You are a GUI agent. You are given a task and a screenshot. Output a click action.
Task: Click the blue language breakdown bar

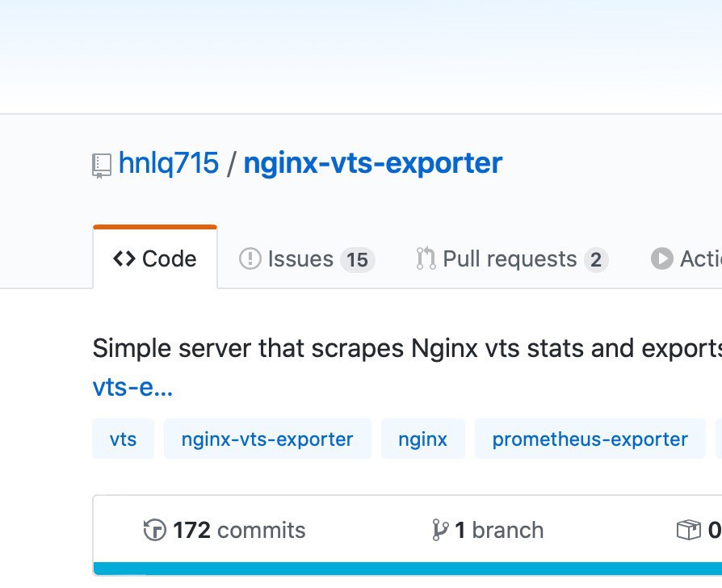(x=408, y=568)
